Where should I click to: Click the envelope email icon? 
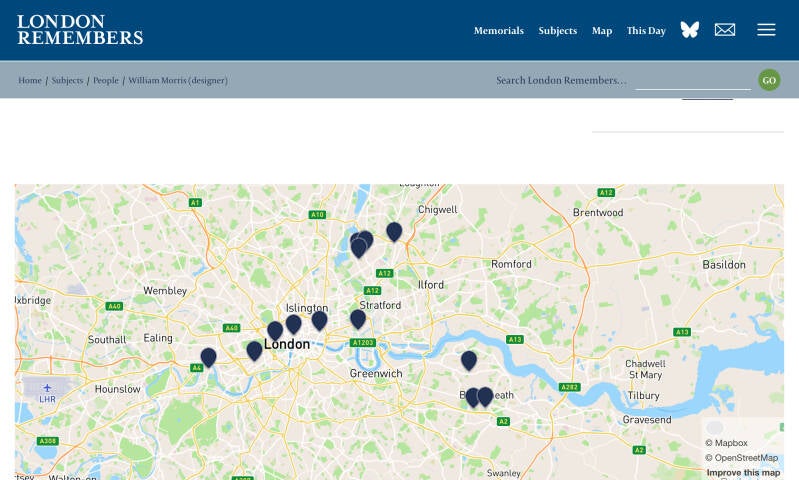[x=725, y=30]
